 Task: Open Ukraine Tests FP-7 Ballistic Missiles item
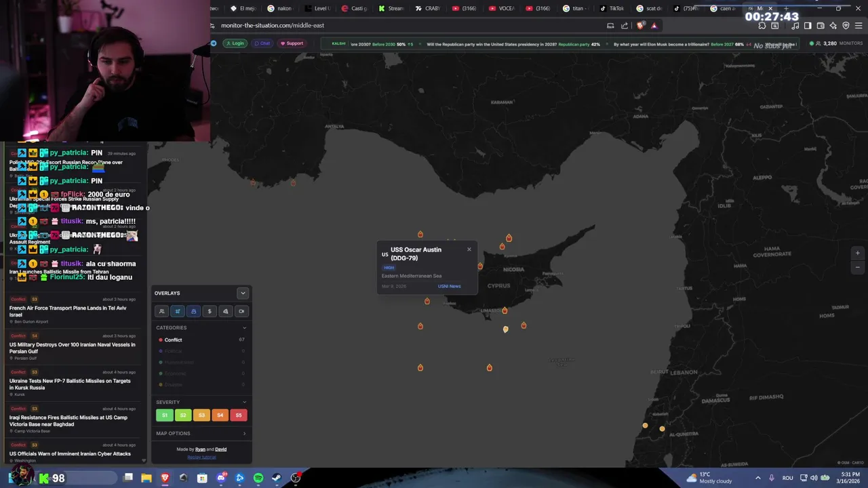pos(73,383)
